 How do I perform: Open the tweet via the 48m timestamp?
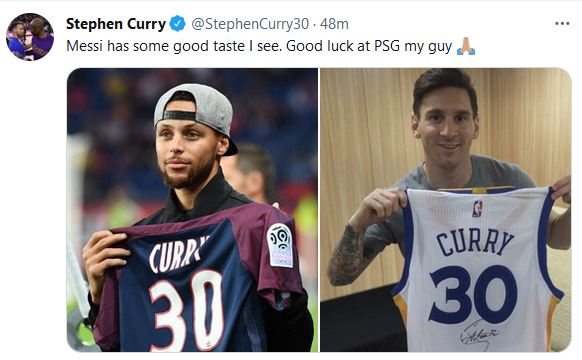(334, 24)
